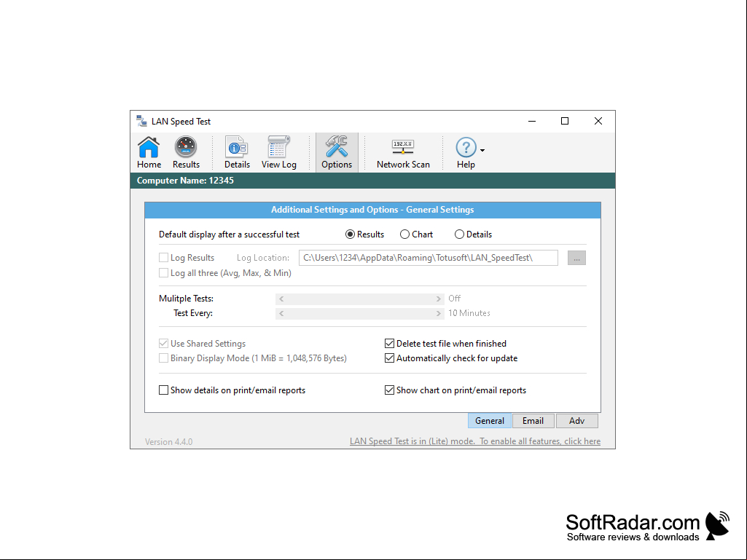Go to the Home toolbar icon
The width and height of the screenshot is (747, 560).
(149, 152)
